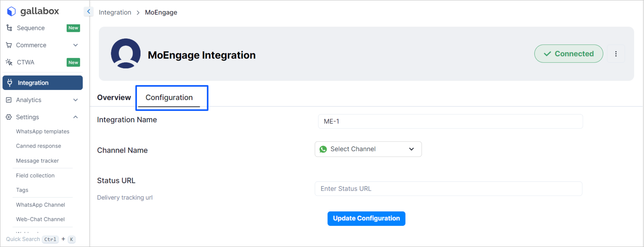Open the three-dot menu beside Connected
The image size is (644, 247).
[x=616, y=54]
